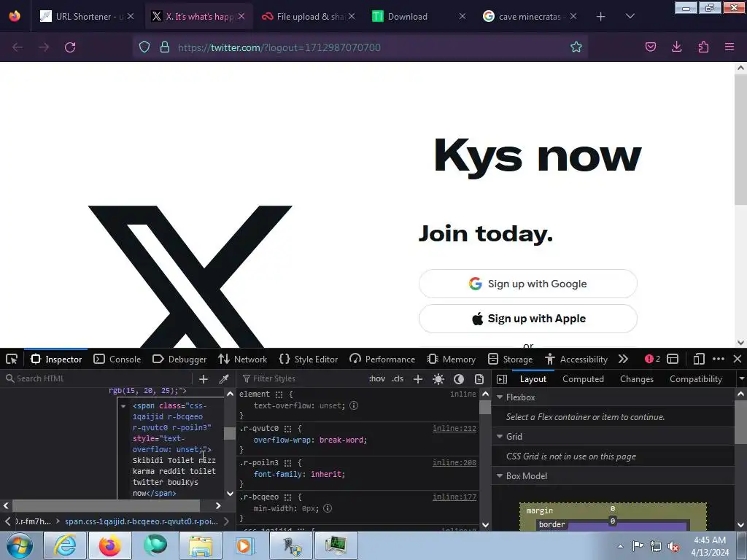Toggle dark color scheme simulation
Viewport: 747px width, 560px height.
tap(459, 378)
